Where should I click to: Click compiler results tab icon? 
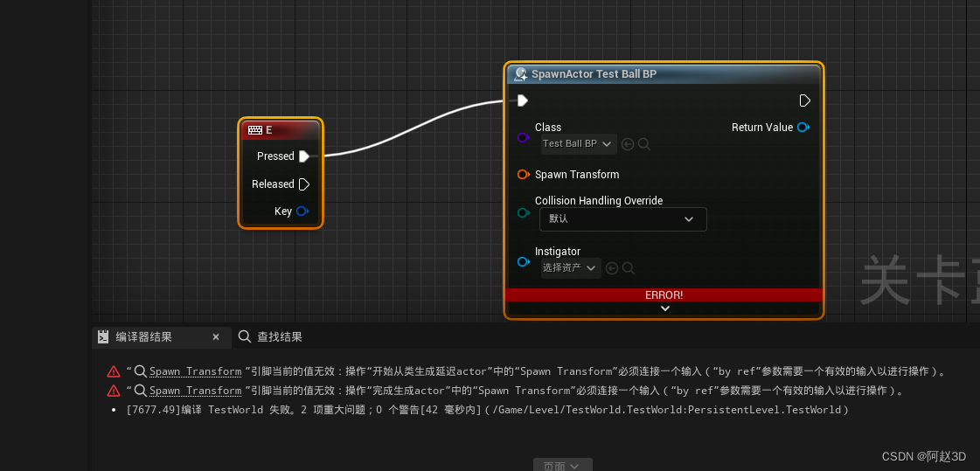pyautogui.click(x=103, y=336)
